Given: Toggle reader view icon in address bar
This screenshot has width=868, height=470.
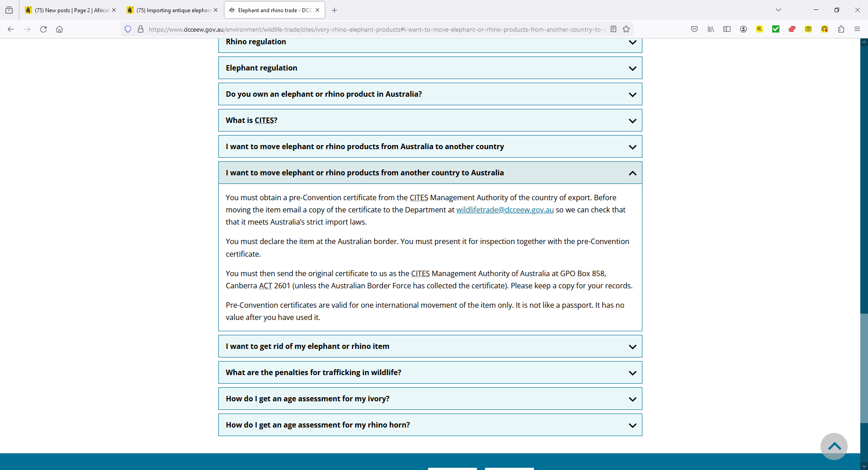Looking at the screenshot, I should point(613,29).
